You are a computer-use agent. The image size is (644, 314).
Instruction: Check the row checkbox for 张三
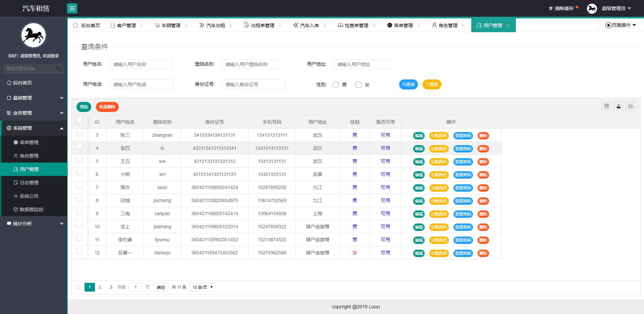pyautogui.click(x=79, y=133)
